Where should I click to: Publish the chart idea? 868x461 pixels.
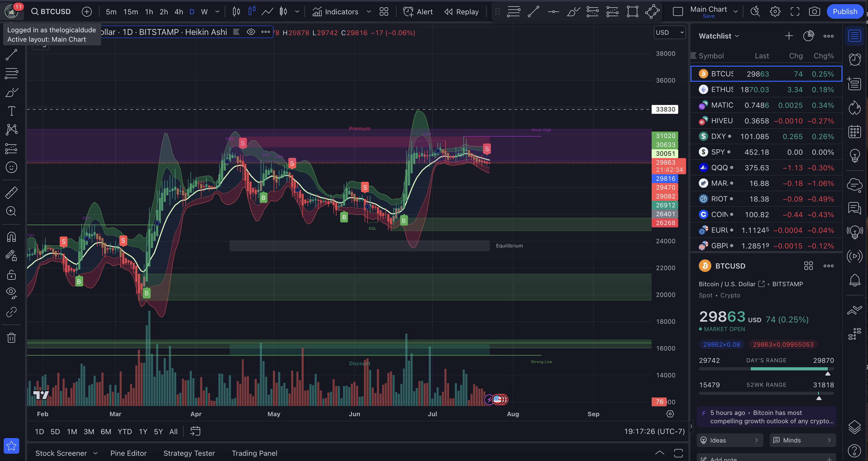(x=845, y=12)
